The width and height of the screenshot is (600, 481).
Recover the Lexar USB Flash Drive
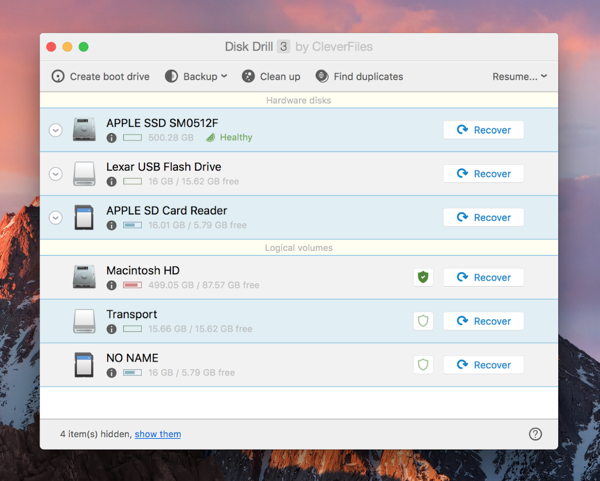point(483,174)
